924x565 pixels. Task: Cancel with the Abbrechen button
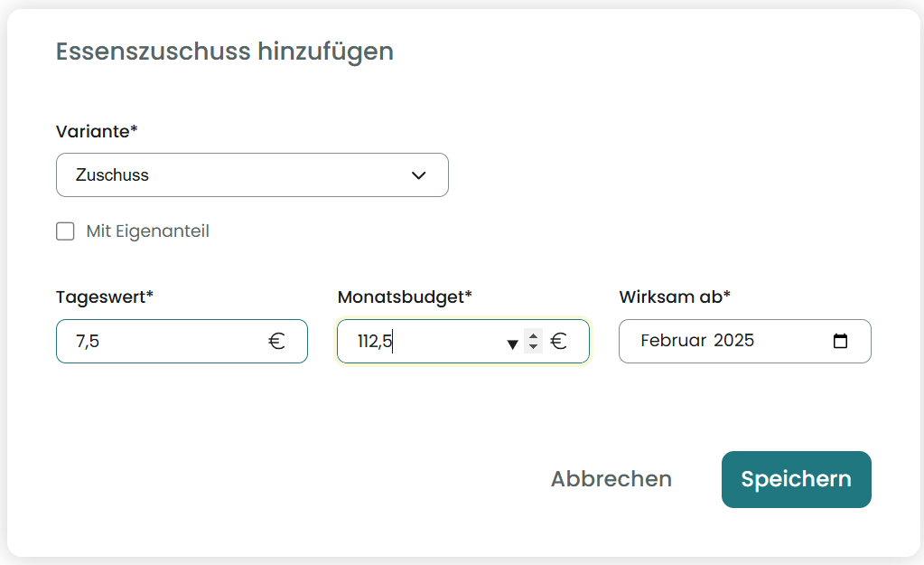tap(611, 479)
